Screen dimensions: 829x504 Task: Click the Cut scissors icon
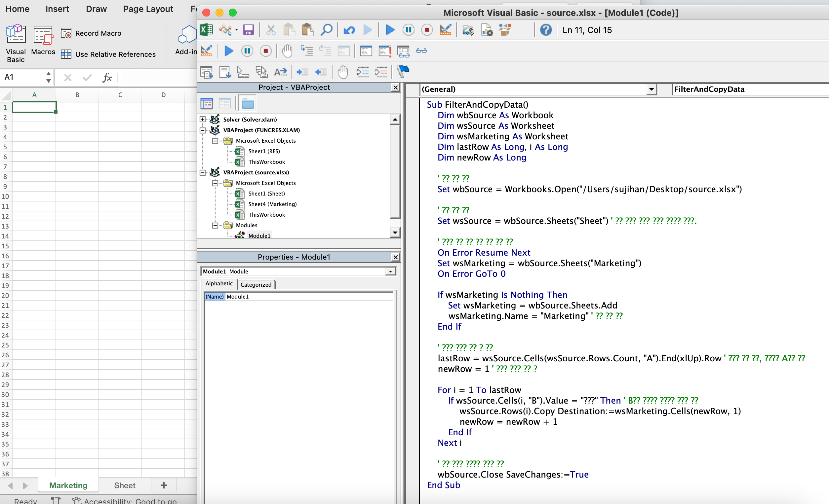click(271, 30)
